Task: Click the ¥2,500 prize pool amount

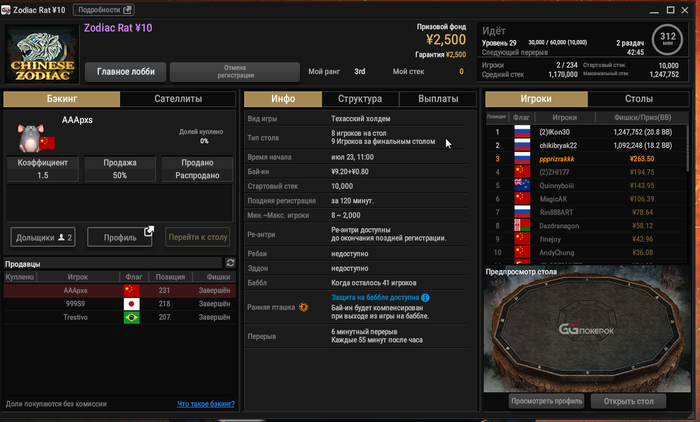Action: tap(446, 40)
